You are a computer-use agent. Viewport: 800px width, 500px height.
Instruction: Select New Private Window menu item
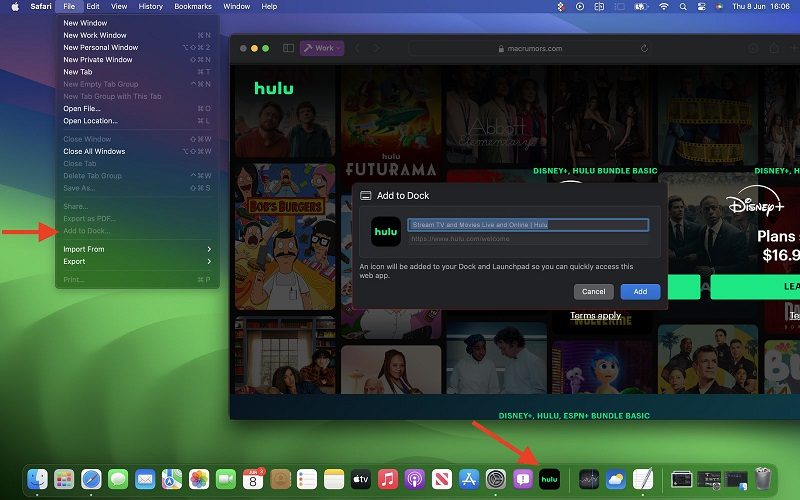[x=98, y=60]
